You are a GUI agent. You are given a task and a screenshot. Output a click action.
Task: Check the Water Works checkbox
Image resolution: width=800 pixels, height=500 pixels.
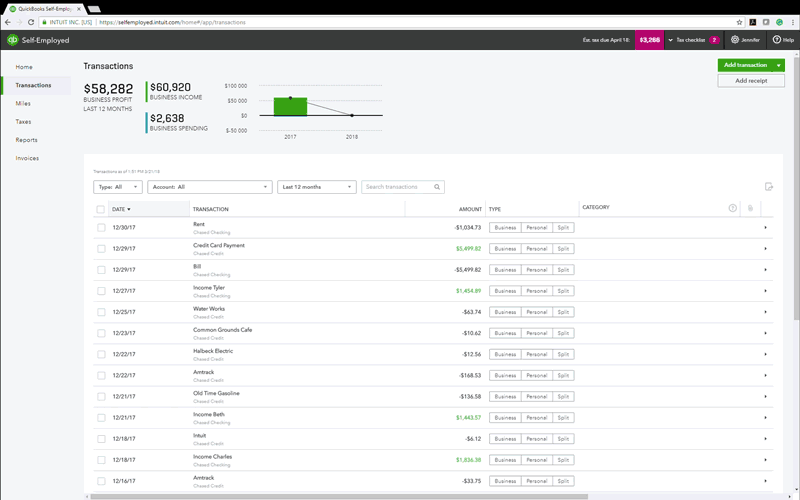point(101,312)
